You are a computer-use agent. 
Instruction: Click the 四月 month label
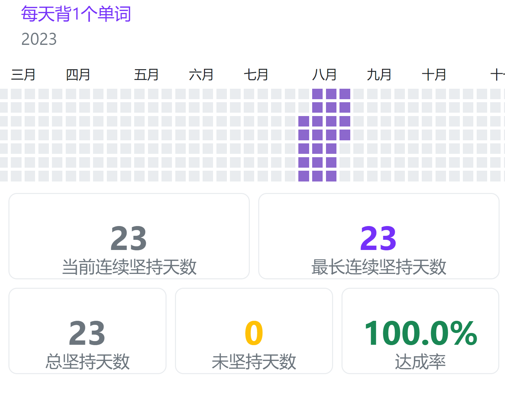[x=78, y=75]
